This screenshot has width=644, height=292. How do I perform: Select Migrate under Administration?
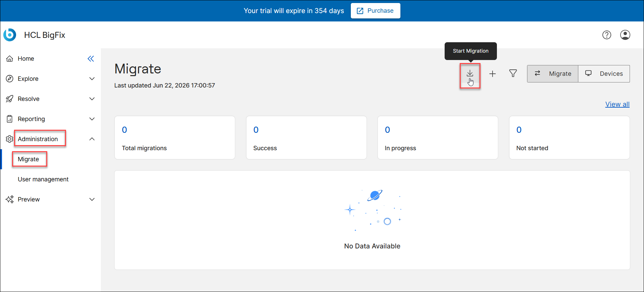(28, 159)
